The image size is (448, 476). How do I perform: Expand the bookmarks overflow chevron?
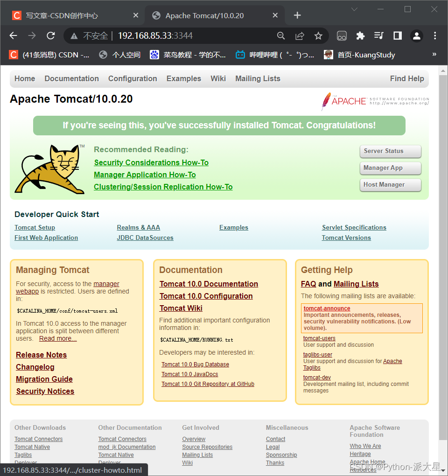(434, 54)
